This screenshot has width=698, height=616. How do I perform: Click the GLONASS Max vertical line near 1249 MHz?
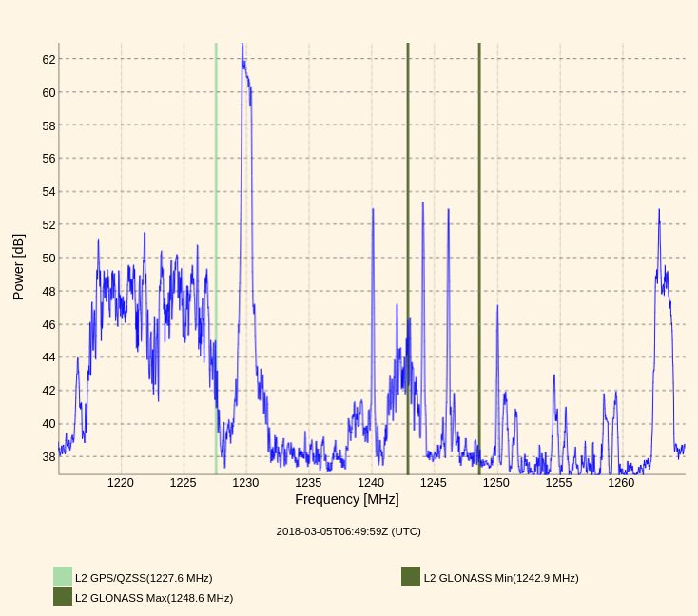tap(479, 190)
